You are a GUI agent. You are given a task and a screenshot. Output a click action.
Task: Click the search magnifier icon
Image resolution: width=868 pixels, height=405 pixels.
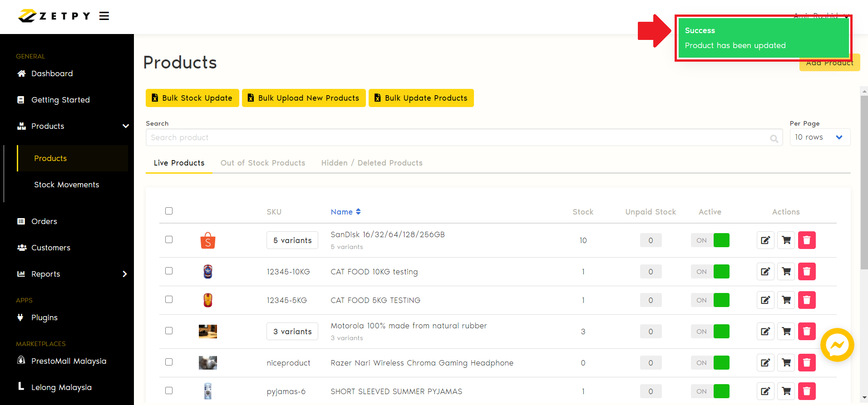pos(774,138)
